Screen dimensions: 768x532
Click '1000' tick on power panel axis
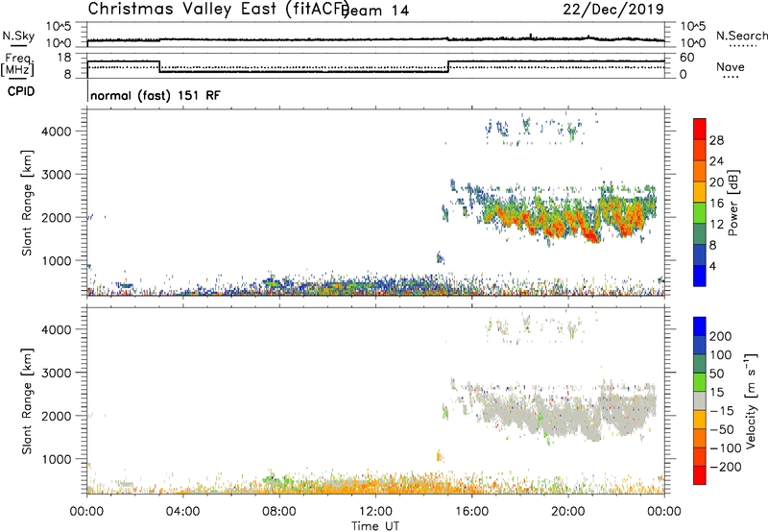(57, 260)
